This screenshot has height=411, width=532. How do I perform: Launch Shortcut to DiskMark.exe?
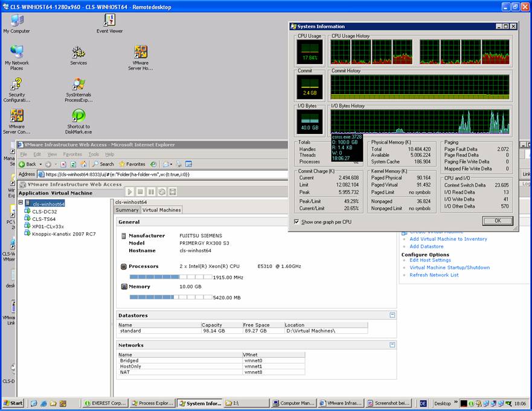coord(79,122)
